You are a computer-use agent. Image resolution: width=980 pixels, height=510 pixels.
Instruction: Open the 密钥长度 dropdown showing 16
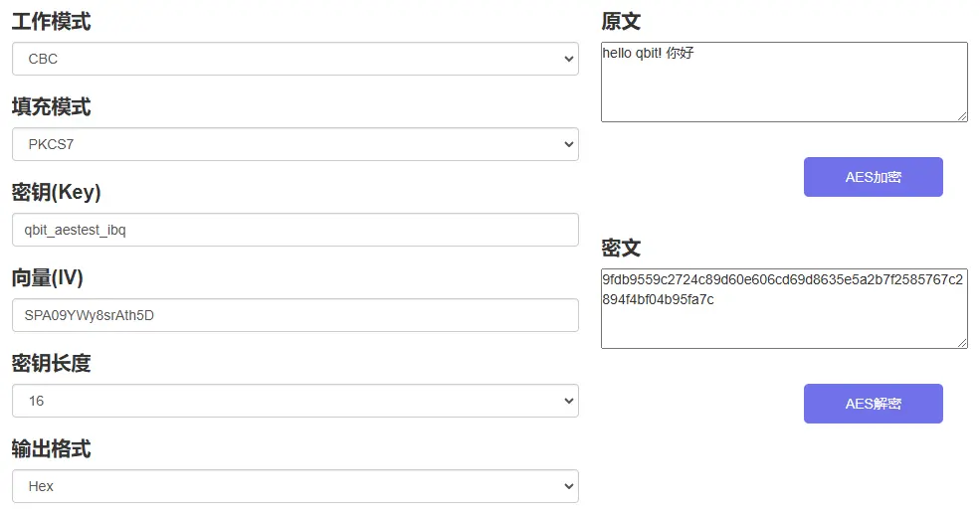click(294, 401)
